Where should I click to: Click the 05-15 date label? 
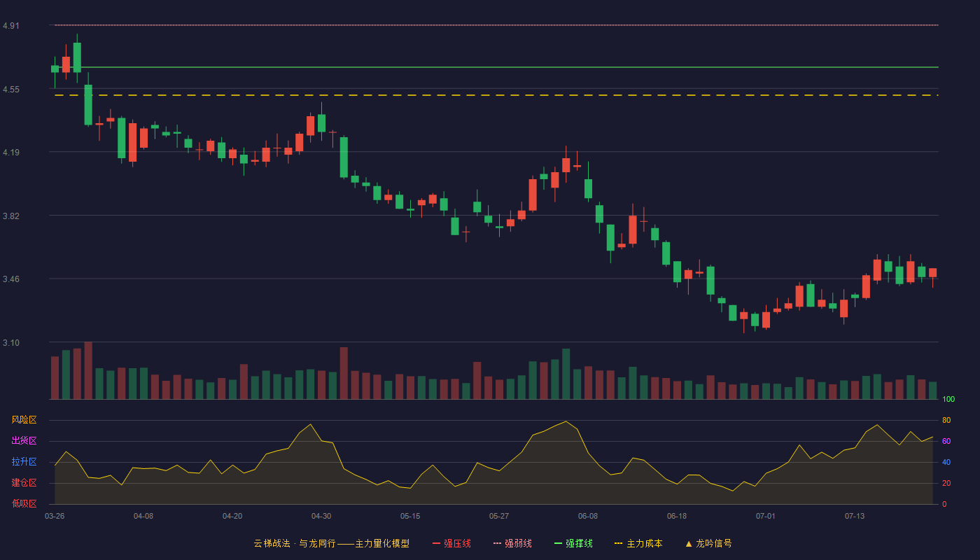(410, 516)
